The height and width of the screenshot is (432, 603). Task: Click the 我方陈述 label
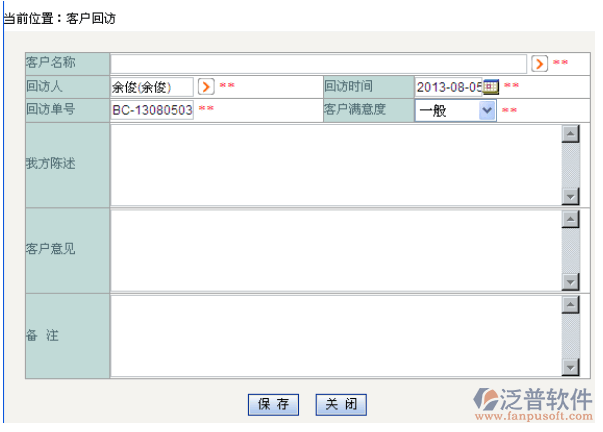pyautogui.click(x=51, y=163)
